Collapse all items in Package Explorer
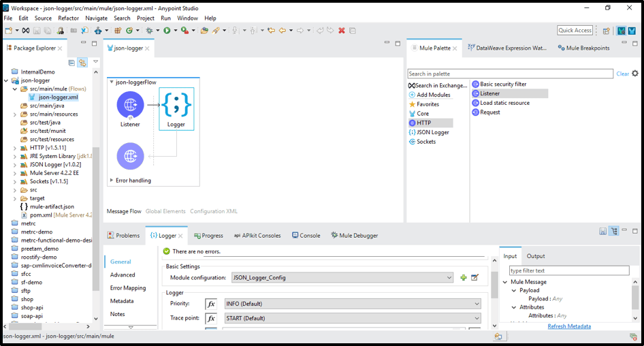This screenshot has width=644, height=346. 71,63
